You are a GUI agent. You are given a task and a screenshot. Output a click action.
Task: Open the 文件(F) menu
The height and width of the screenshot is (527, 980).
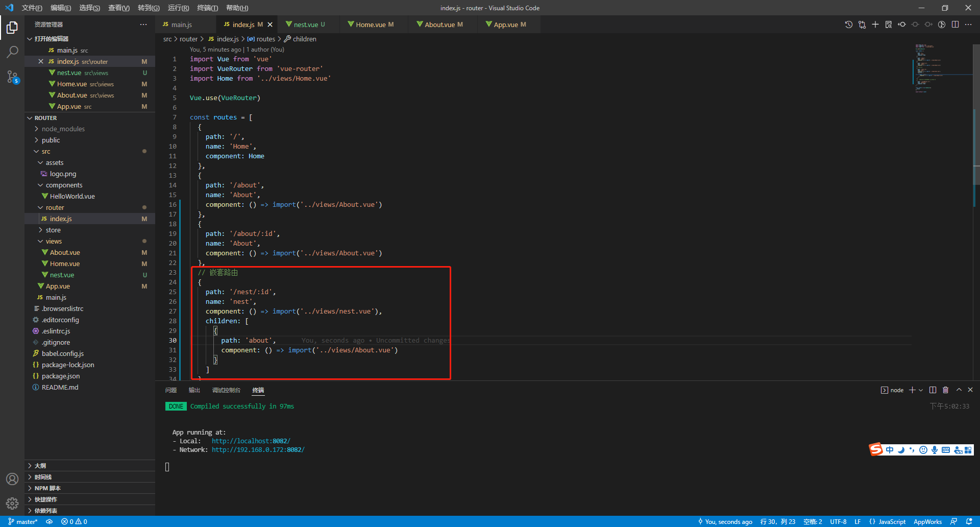32,8
